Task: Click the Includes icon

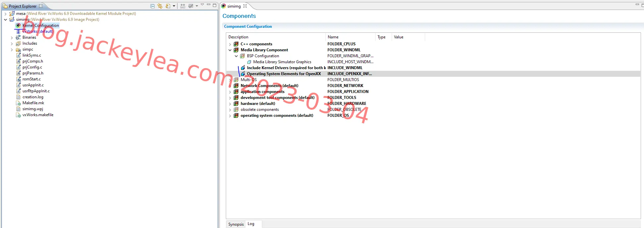Action: [x=18, y=43]
